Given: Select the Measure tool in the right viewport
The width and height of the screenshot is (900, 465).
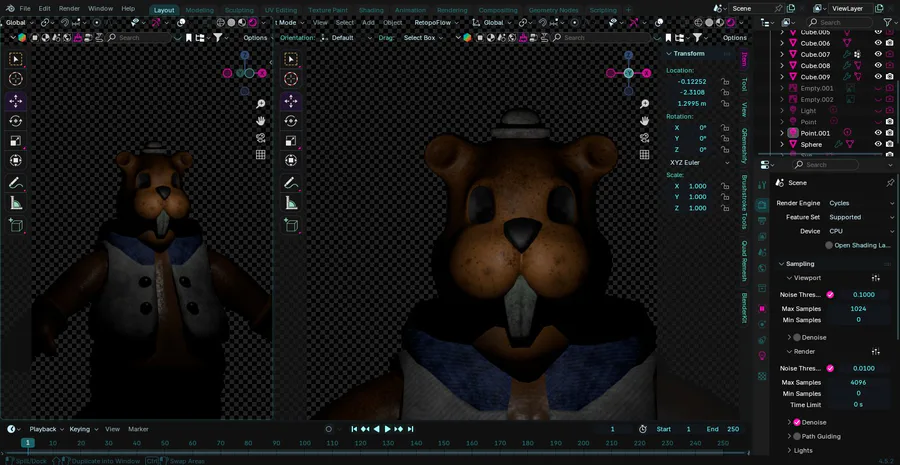Looking at the screenshot, I should point(291,203).
